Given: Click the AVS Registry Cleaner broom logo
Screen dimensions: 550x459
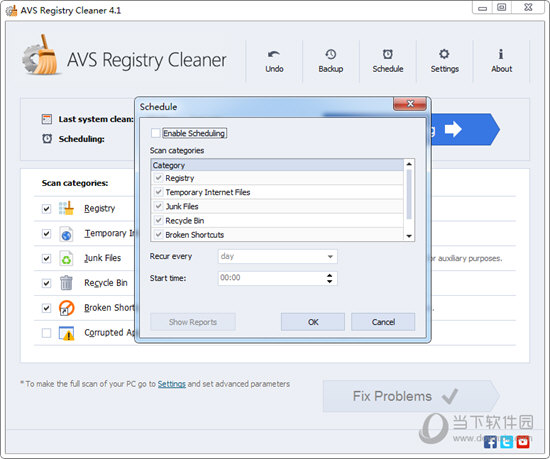Looking at the screenshot, I should pyautogui.click(x=40, y=55).
